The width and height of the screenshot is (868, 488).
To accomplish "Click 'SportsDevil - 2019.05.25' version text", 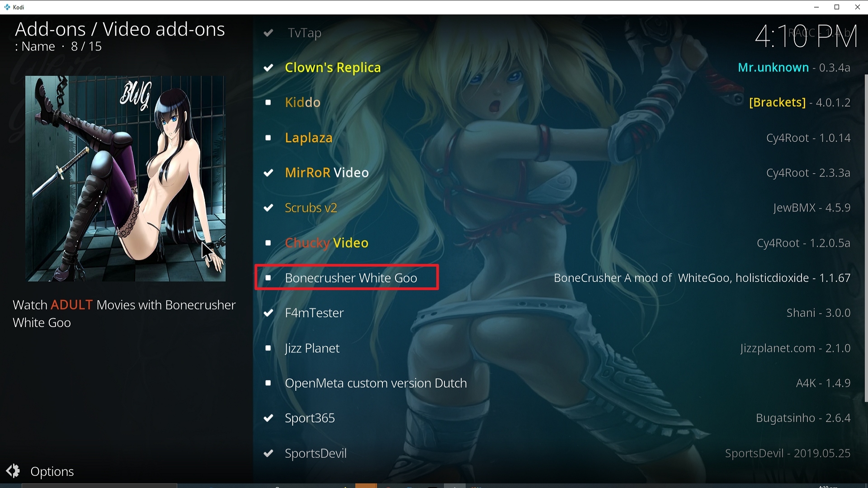I will [788, 453].
